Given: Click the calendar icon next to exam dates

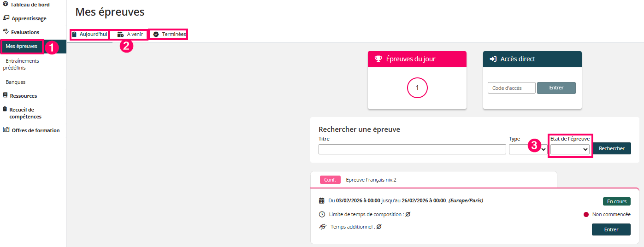Looking at the screenshot, I should point(322,201).
